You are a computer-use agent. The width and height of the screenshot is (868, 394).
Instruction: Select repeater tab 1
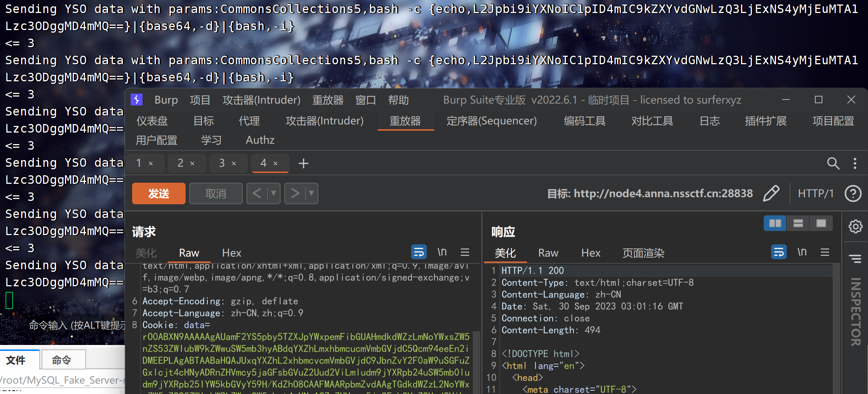[139, 163]
